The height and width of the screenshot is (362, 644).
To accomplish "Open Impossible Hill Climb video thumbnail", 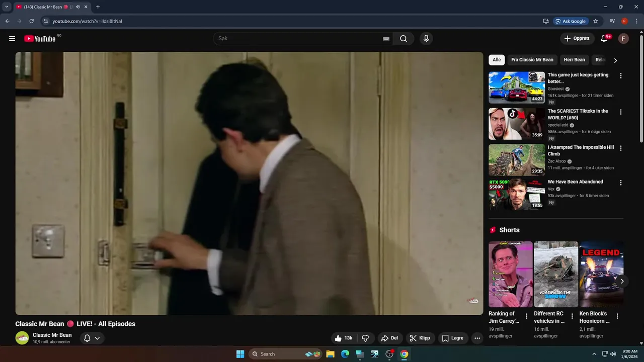I will coord(517,160).
